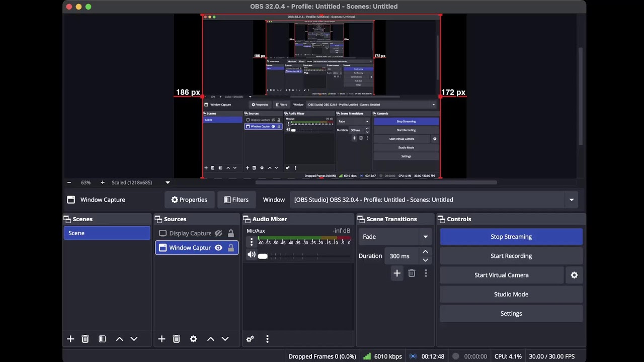Open source Filters button
Image resolution: width=644 pixels, height=362 pixels.
(x=236, y=200)
